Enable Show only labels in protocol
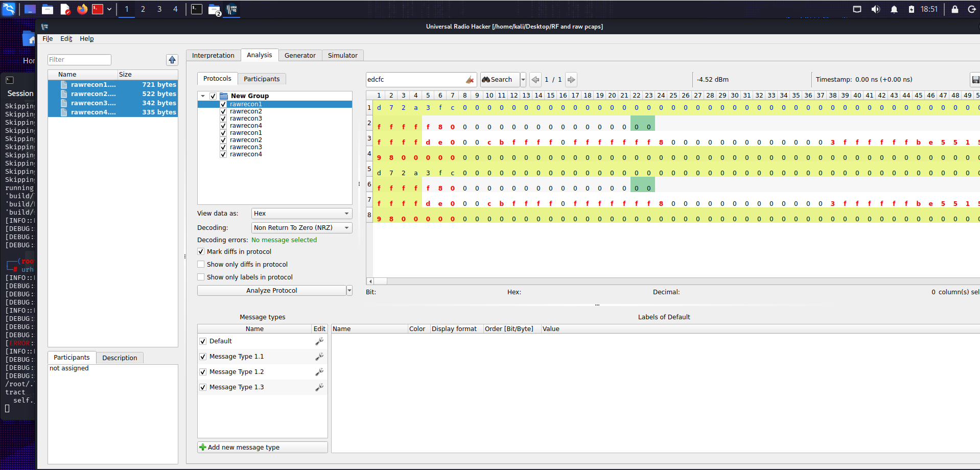The image size is (980, 470). coord(201,277)
